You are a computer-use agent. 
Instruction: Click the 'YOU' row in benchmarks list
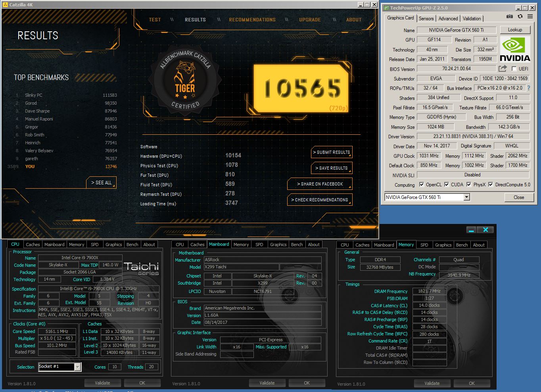(x=62, y=166)
